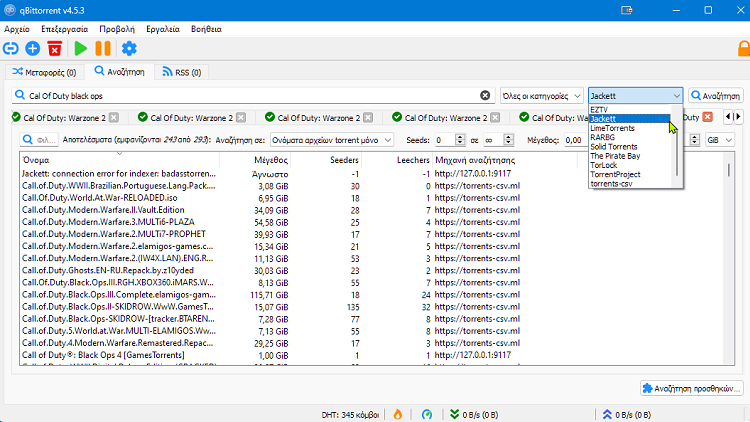The image size is (750, 422).
Task: Open options with blue gear icon
Action: click(x=129, y=48)
